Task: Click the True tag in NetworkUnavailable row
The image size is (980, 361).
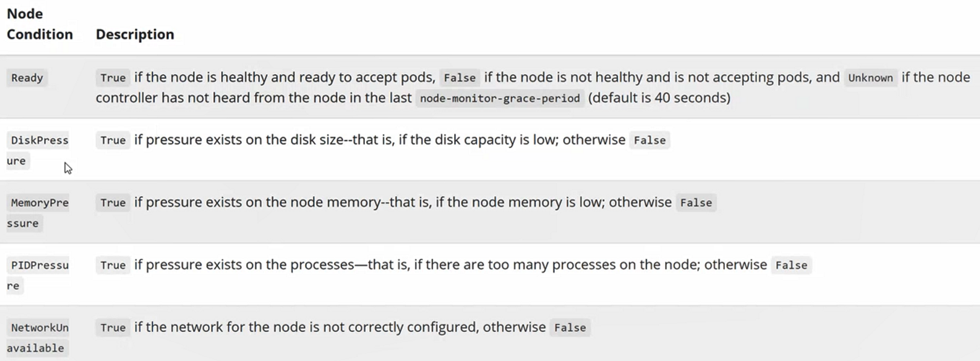Action: (x=113, y=328)
